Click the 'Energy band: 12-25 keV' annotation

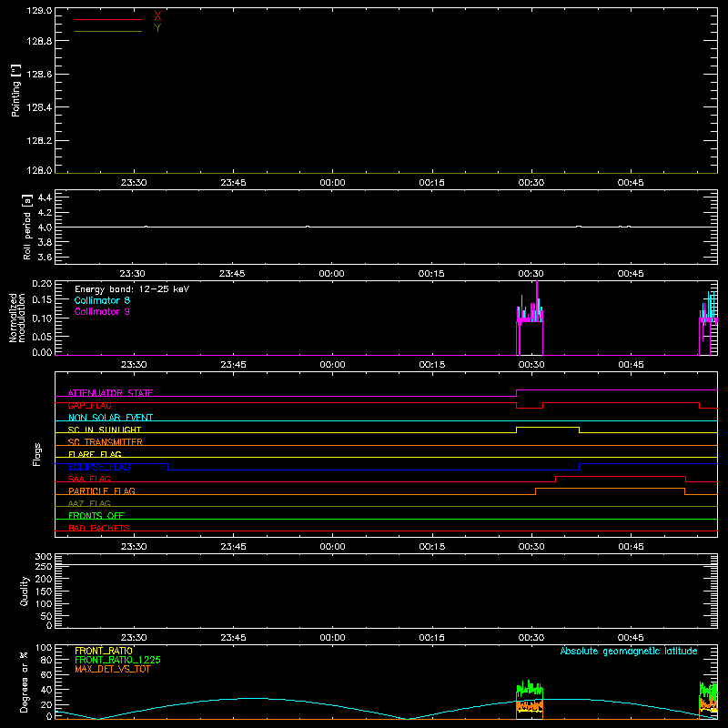tap(132, 289)
